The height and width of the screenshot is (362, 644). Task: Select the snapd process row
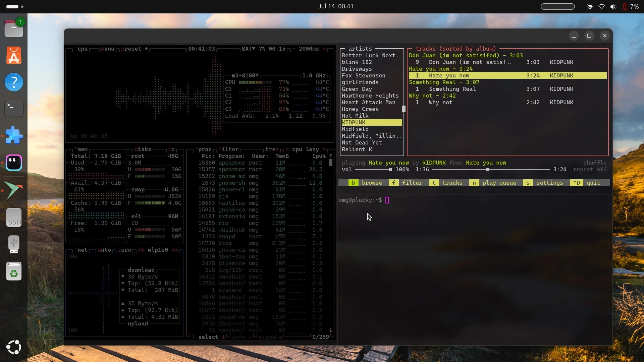260,237
